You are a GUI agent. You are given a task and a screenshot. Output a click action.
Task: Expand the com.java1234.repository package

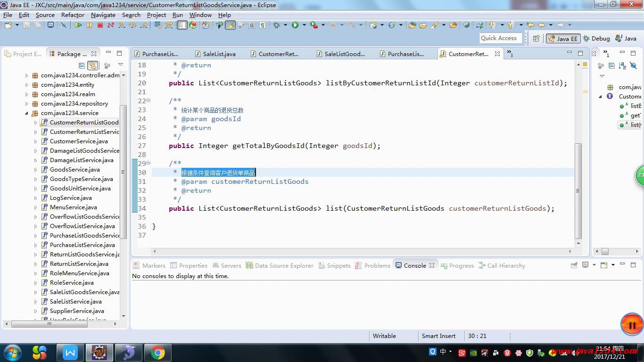(x=27, y=104)
